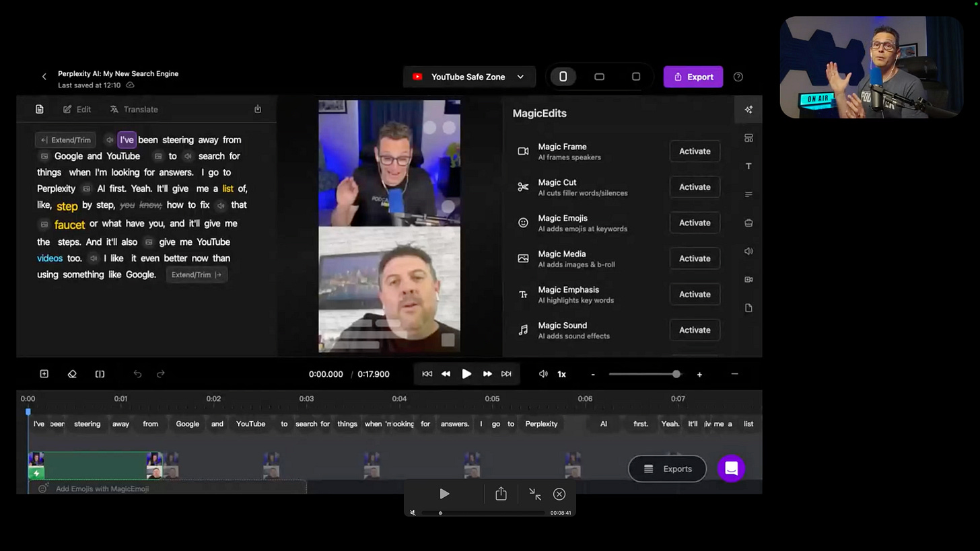Viewport: 980px width, 551px height.
Task: Open the YouTube Safe Zone dropdown
Action: 469,77
